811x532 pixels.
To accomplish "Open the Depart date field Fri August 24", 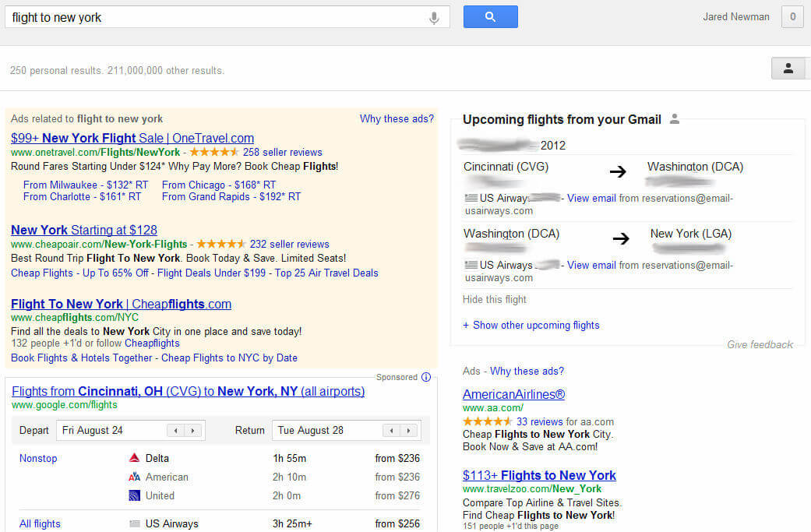I will point(131,430).
